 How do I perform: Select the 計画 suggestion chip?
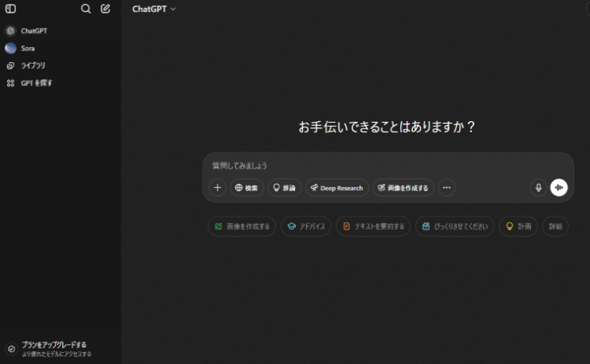pos(518,226)
